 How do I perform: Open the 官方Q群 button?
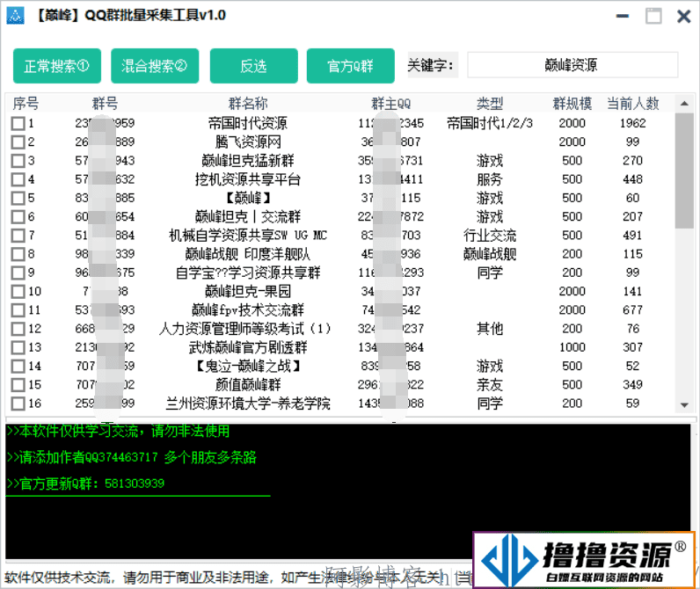[x=351, y=66]
